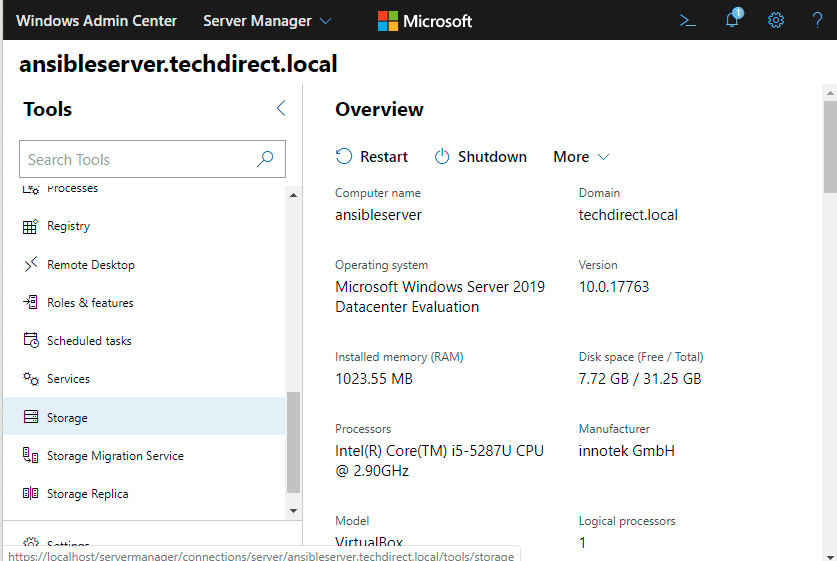Screen dimensions: 837x561
Task: Open the settings gear in header
Action: tap(775, 20)
